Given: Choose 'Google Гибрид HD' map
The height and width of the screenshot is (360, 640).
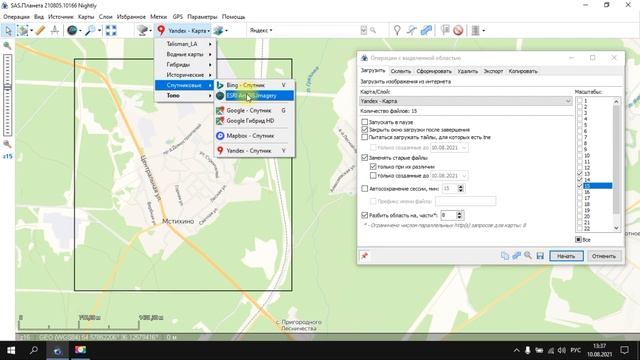Looking at the screenshot, I should pyautogui.click(x=254, y=121).
